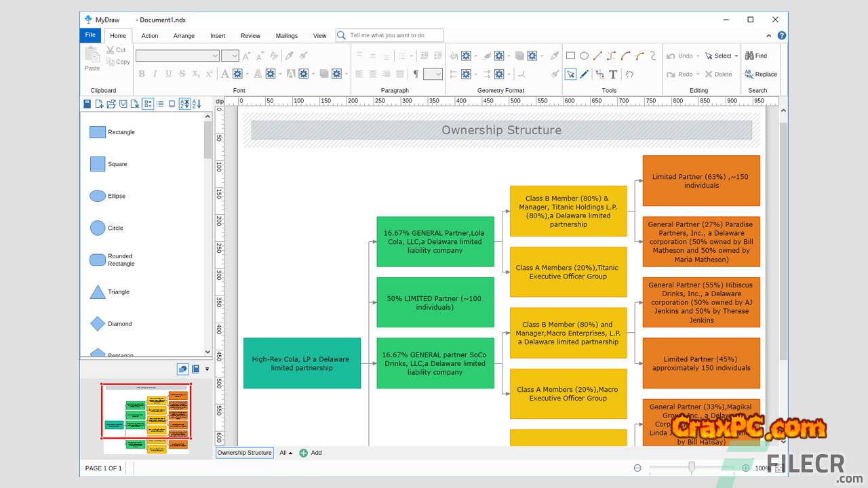The image size is (868, 488).
Task: Switch to the Insert ribbon tab
Action: click(218, 36)
